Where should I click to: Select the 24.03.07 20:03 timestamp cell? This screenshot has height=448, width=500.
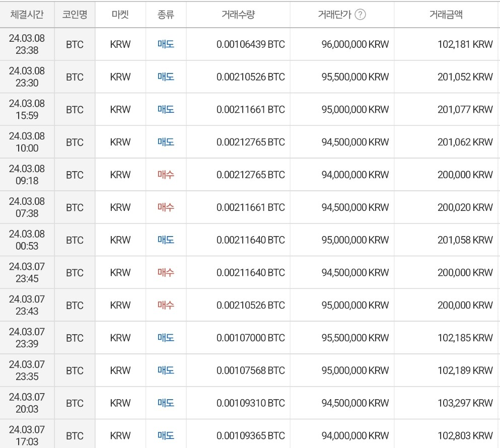(x=27, y=403)
